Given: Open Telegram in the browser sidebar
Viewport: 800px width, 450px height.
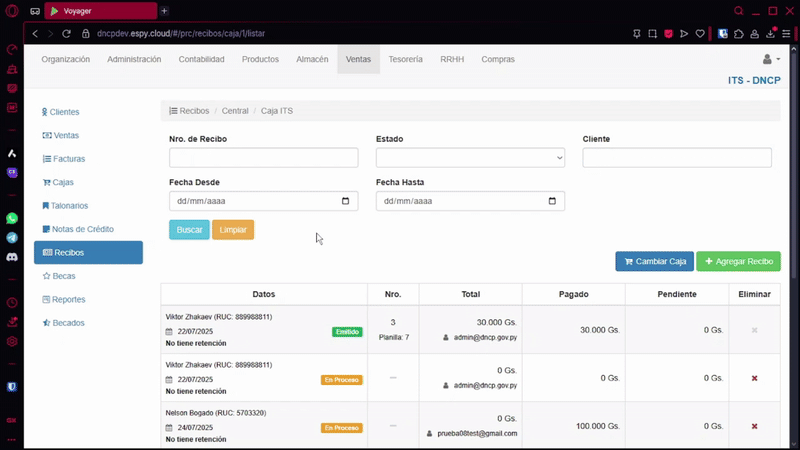Looking at the screenshot, I should (x=12, y=238).
